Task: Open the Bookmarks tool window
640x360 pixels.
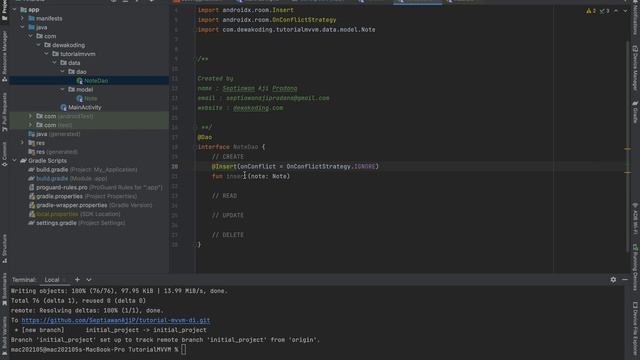Action: (4, 289)
